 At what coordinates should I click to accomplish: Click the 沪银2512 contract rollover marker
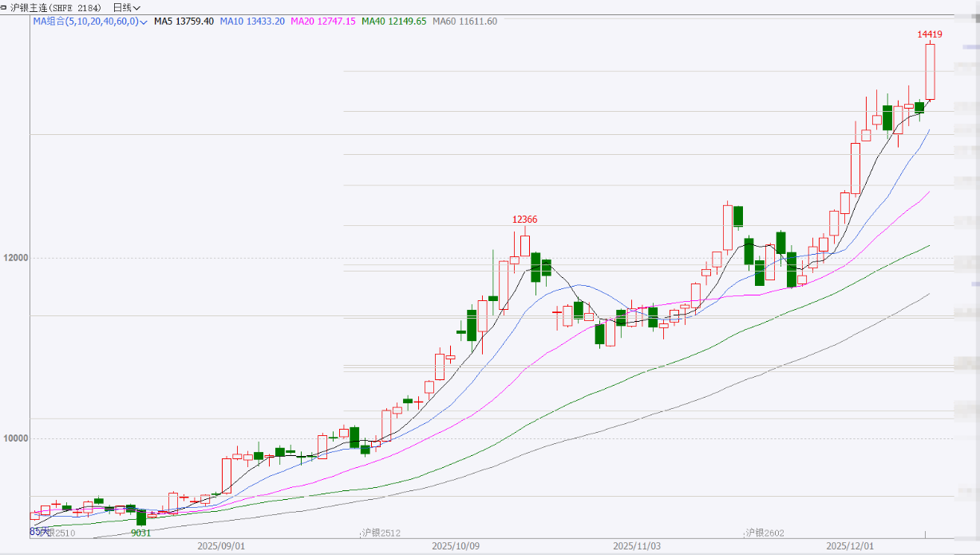[380, 533]
